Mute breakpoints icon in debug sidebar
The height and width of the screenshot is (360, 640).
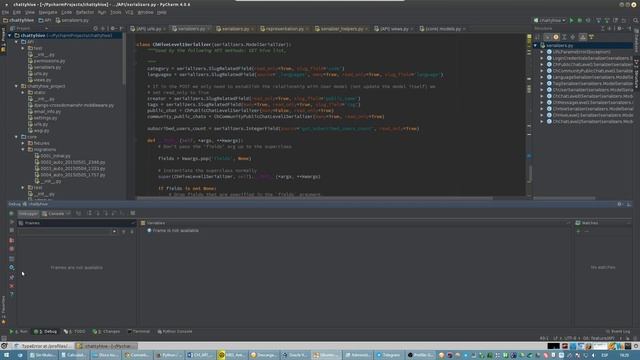(11, 249)
